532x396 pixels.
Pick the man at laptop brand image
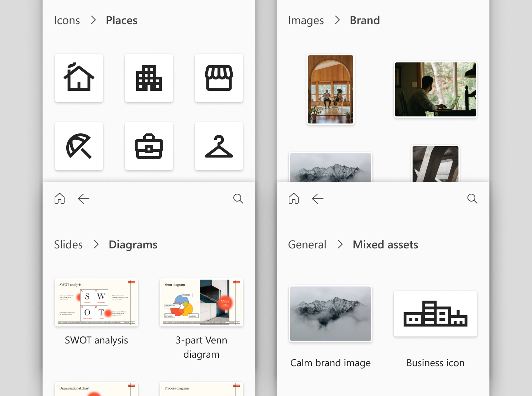pyautogui.click(x=436, y=89)
